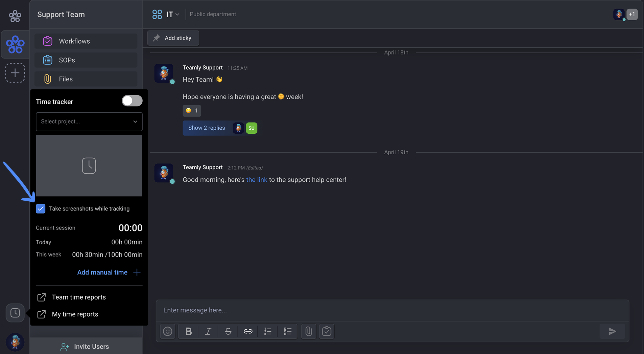This screenshot has width=644, height=354.
Task: Expand the IT department dropdown
Action: tap(177, 14)
